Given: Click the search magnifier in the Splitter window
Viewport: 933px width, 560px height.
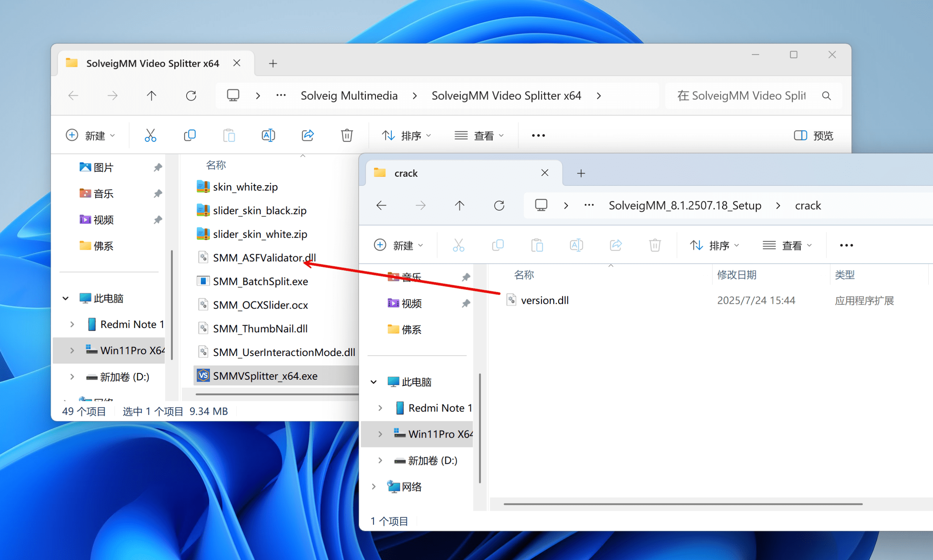Looking at the screenshot, I should click(826, 96).
